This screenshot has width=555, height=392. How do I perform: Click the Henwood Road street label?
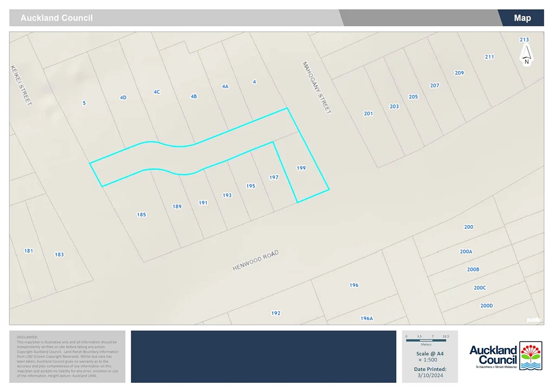click(x=256, y=262)
